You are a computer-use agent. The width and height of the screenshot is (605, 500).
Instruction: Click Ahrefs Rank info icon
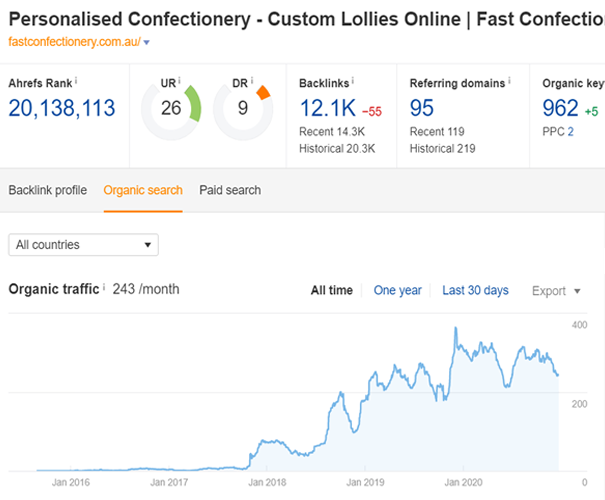pyautogui.click(x=76, y=81)
